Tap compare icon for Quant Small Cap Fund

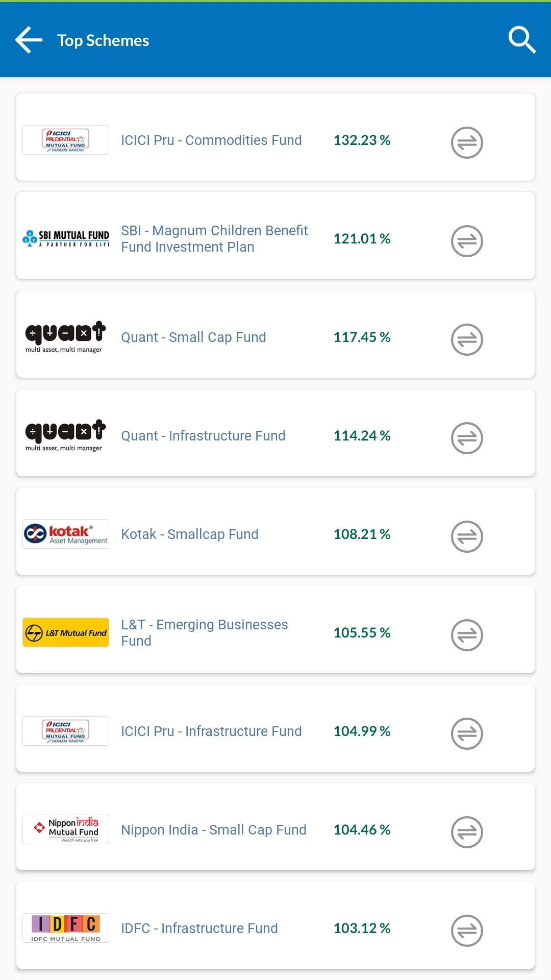tap(467, 339)
